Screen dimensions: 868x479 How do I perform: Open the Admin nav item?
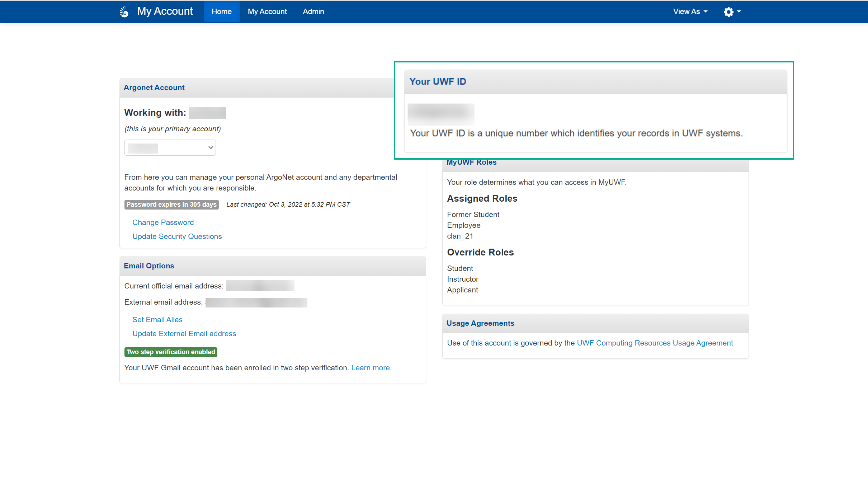pos(313,11)
